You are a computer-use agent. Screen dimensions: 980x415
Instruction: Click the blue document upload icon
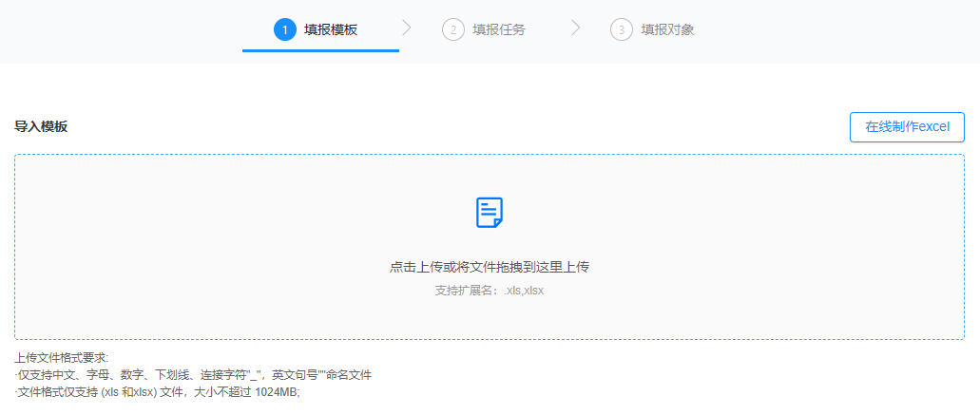pos(490,213)
